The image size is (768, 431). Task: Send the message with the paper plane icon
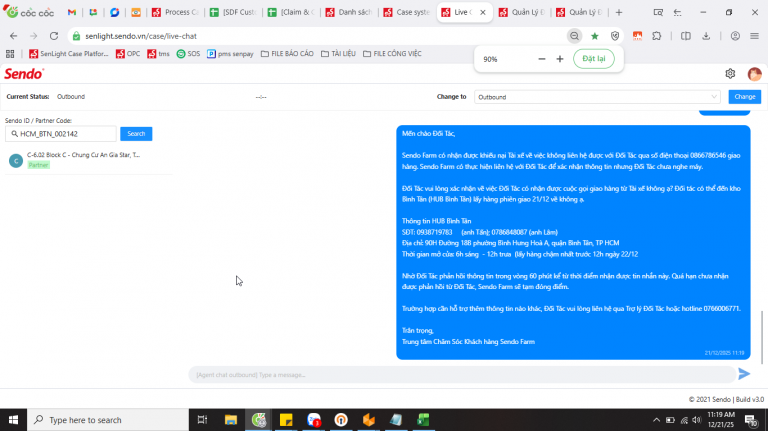click(744, 374)
